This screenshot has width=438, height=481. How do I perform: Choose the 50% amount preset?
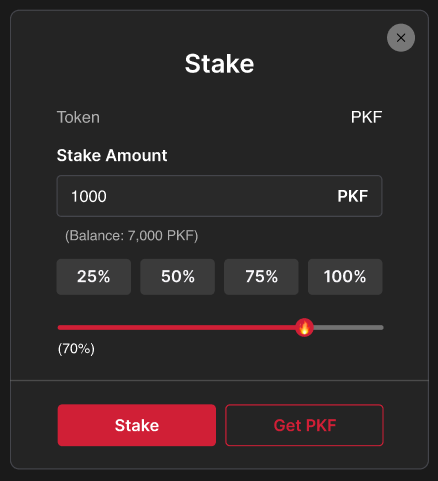coord(177,277)
